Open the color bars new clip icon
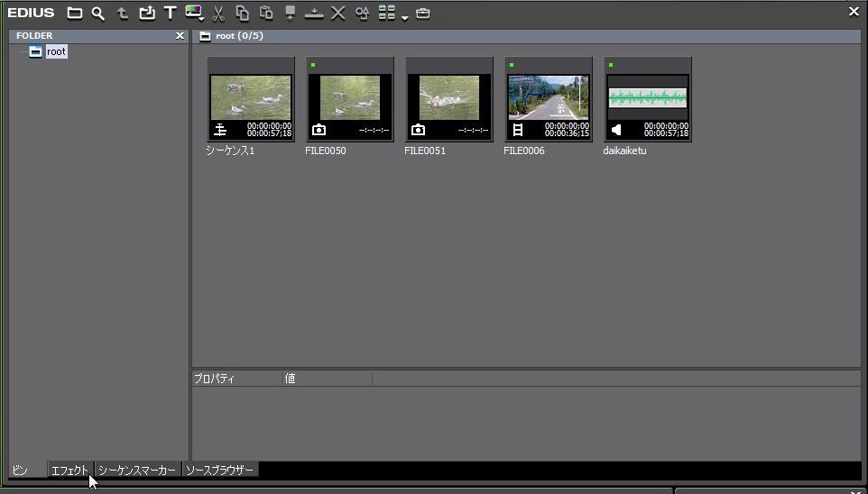This screenshot has height=494, width=868. click(193, 13)
